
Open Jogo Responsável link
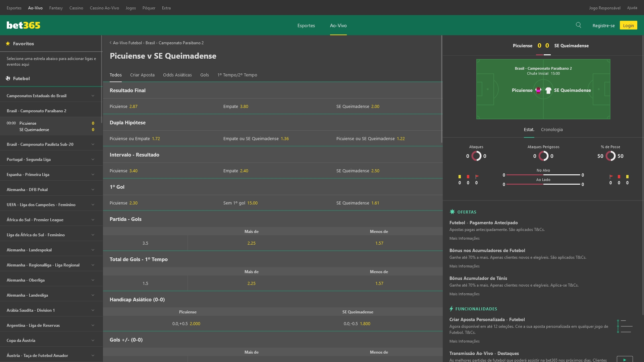coord(604,8)
